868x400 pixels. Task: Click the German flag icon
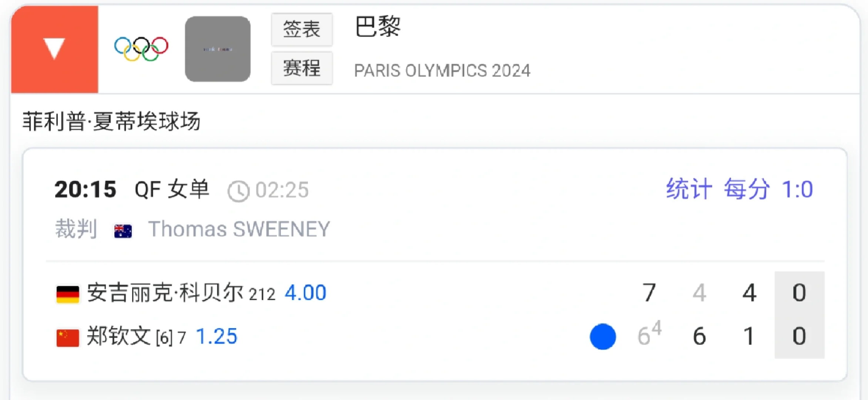tap(68, 294)
